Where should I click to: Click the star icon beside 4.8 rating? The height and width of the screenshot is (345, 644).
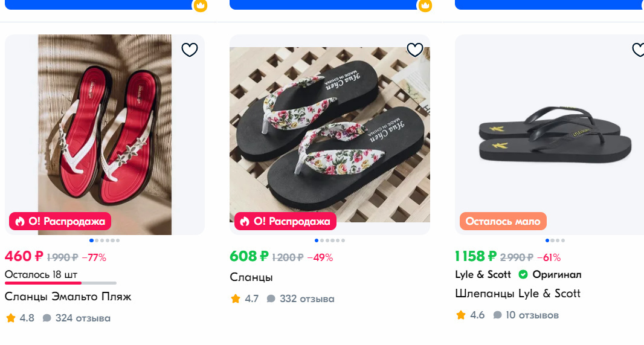click(x=11, y=318)
